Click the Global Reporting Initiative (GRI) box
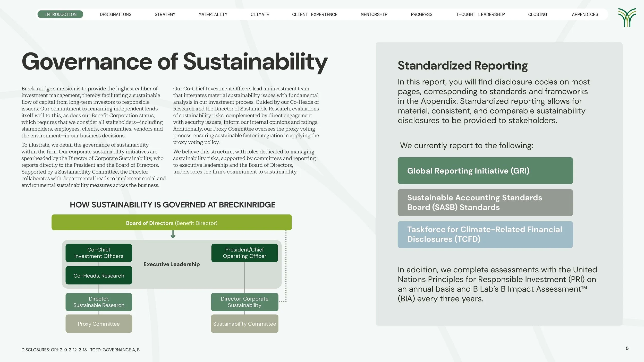Image resolution: width=644 pixels, height=362 pixels. click(x=485, y=171)
